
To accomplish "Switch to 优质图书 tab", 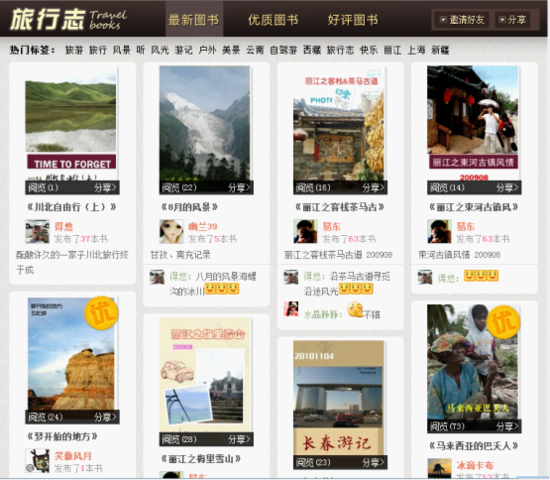I will (273, 20).
